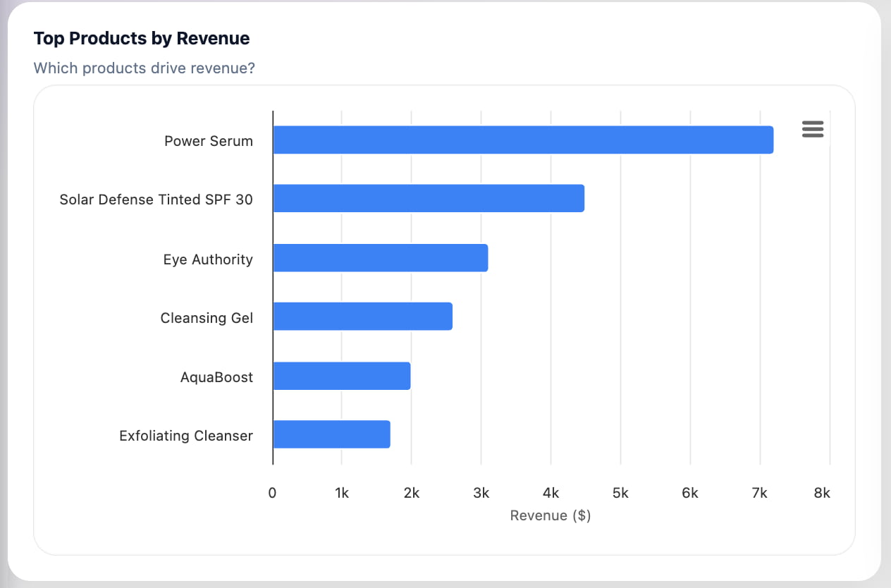Click the Power Serum axis label
This screenshot has width=891, height=588.
coord(209,141)
